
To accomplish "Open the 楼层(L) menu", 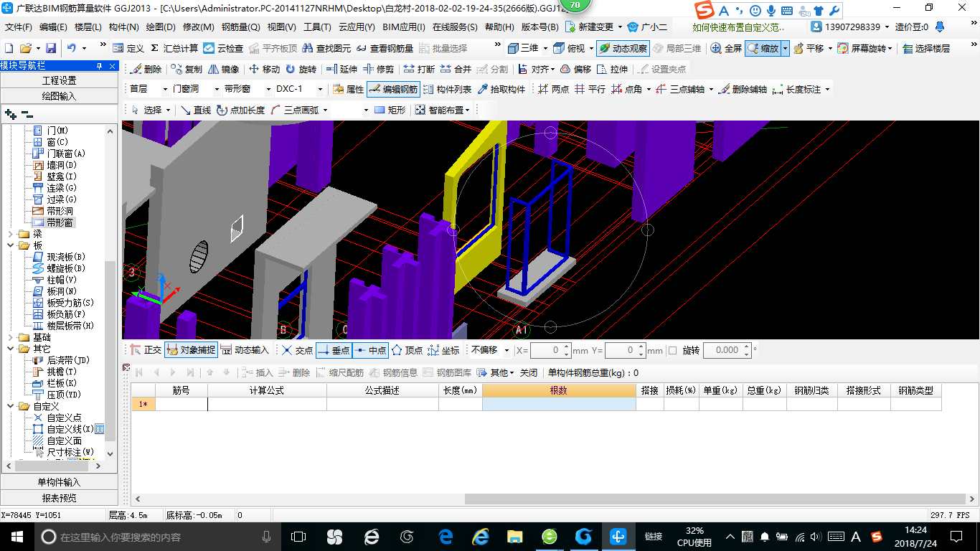I will tap(88, 27).
